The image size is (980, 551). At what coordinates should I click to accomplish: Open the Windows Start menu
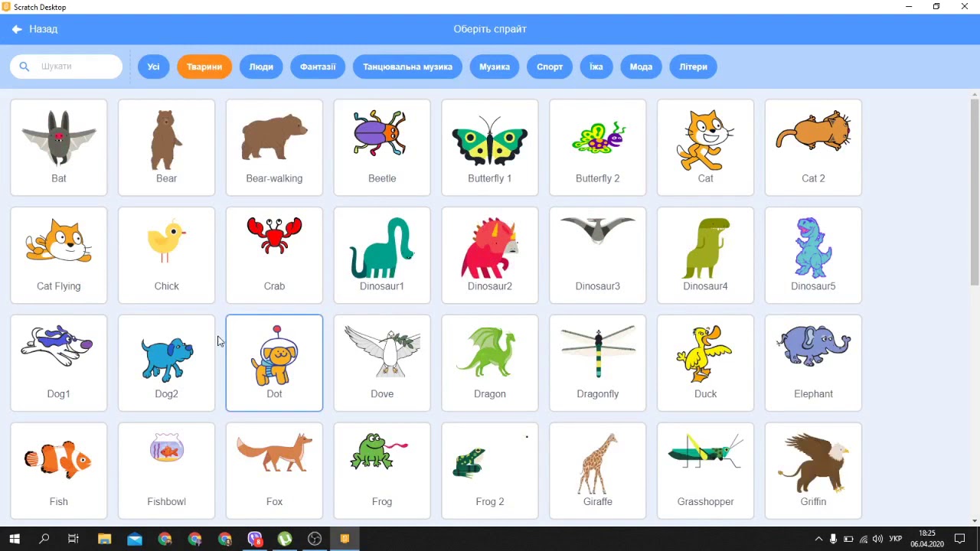15,539
